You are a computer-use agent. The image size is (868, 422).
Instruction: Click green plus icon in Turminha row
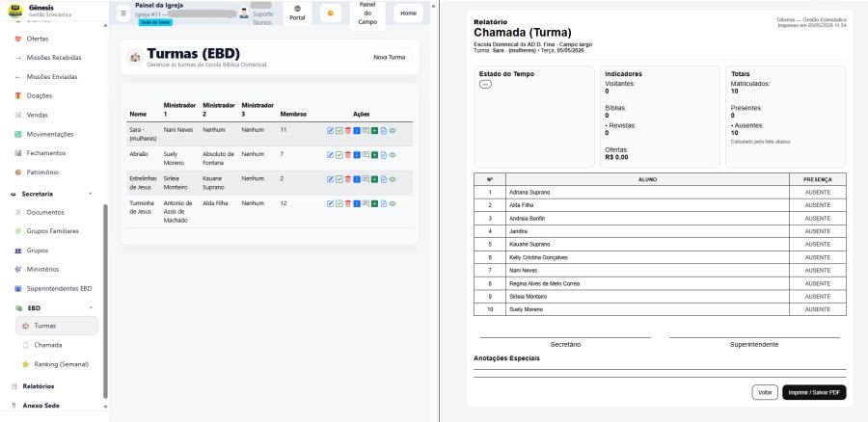tap(375, 203)
